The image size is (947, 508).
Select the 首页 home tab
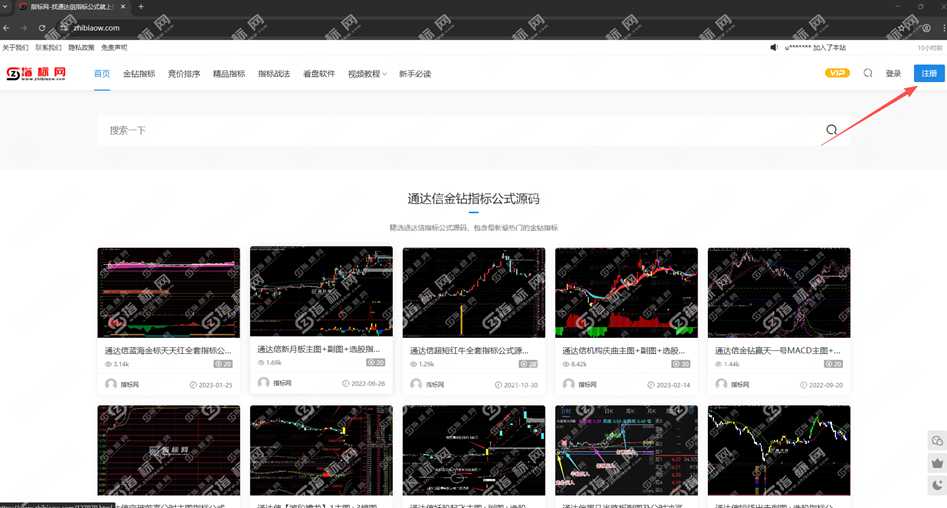coord(102,74)
